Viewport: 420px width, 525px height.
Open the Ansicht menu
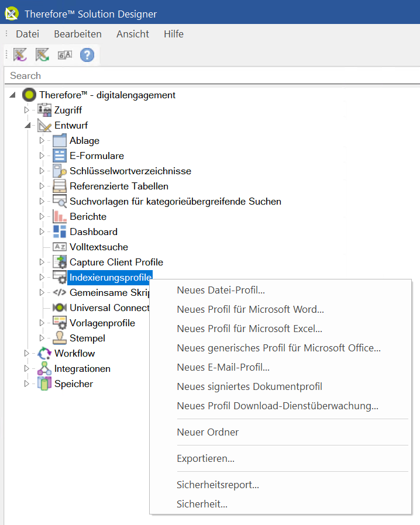coord(133,34)
